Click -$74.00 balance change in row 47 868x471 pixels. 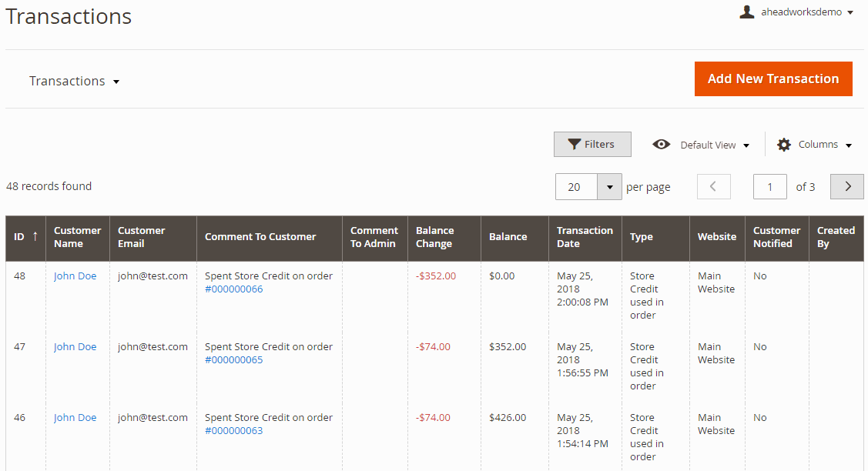click(433, 346)
